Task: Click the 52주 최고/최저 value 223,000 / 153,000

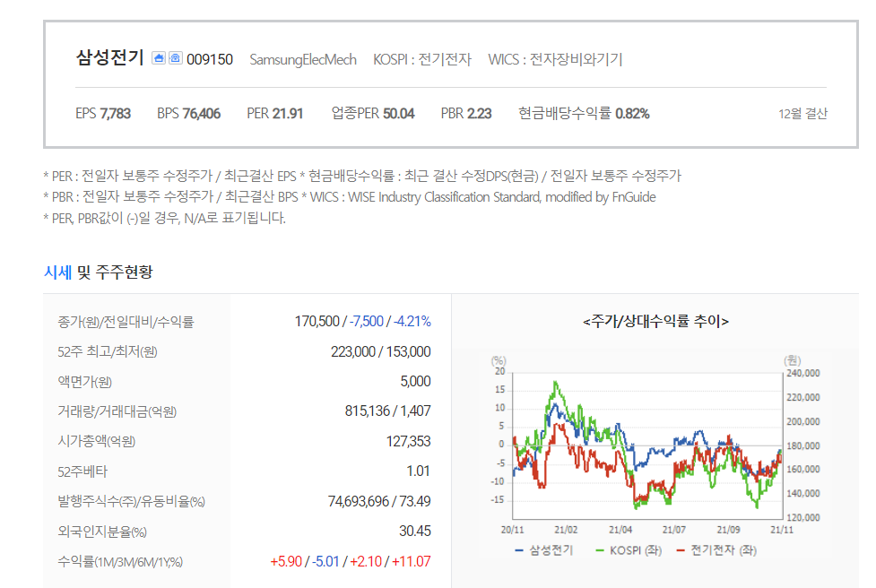Action: [x=380, y=351]
